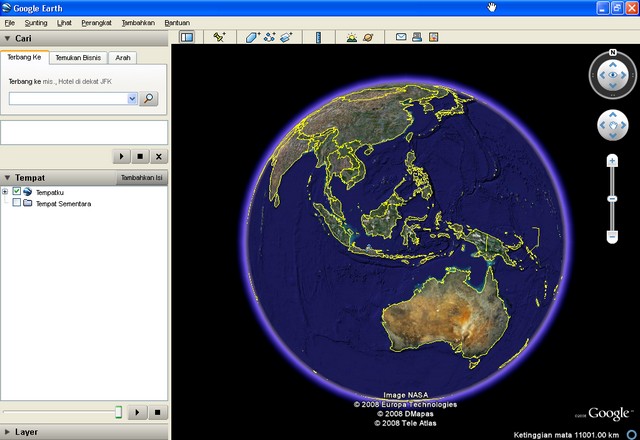
Task: Click the Ketinggian mata altitude readout
Action: point(566,435)
